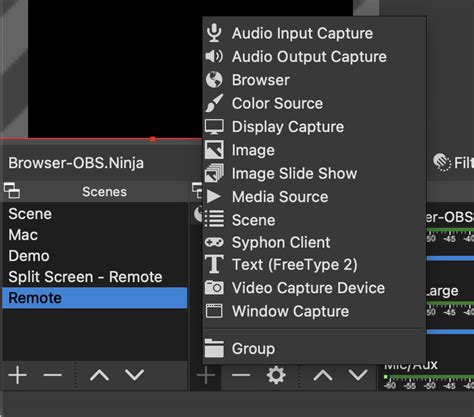Remove selected source with minus button
The height and width of the screenshot is (417, 474).
[241, 375]
